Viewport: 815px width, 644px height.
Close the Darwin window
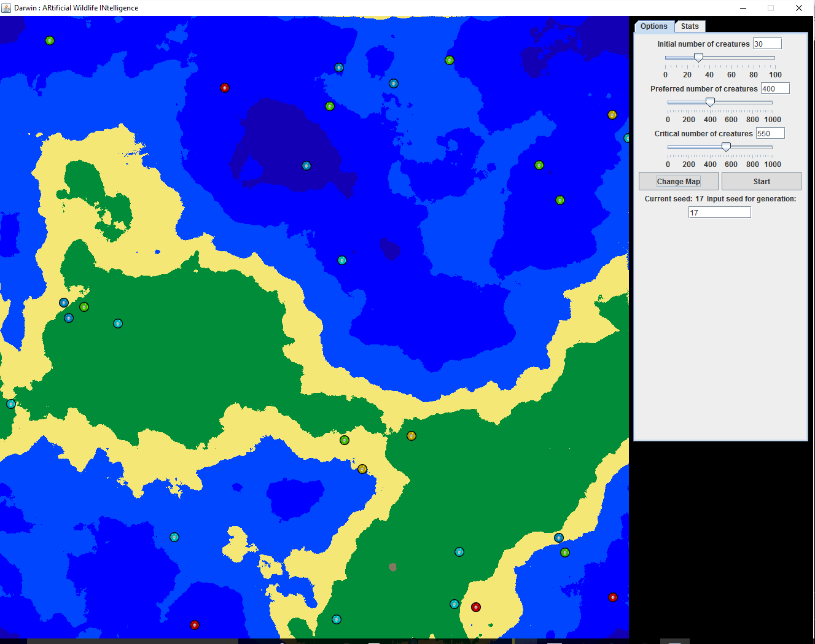tap(799, 8)
